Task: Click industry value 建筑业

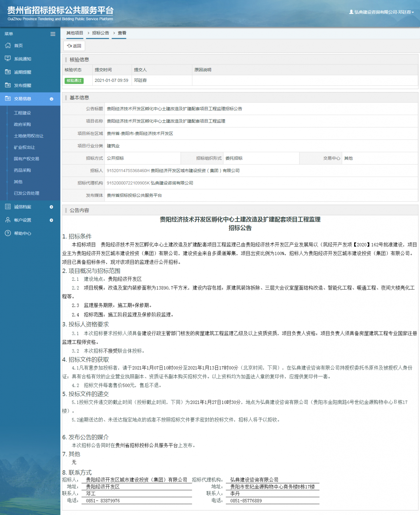Action: pos(113,146)
